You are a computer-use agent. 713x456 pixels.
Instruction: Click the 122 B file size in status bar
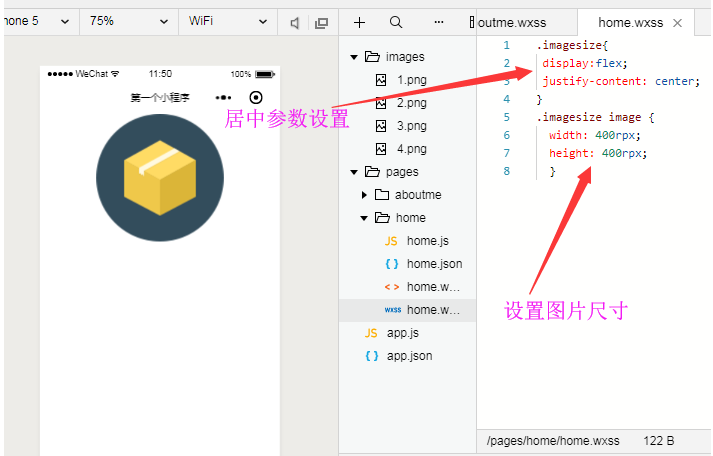coord(659,441)
